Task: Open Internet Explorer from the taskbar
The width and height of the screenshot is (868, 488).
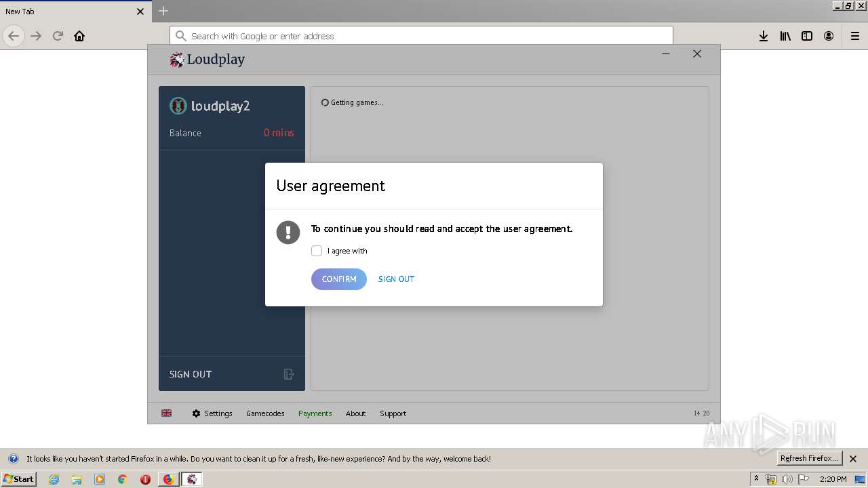Action: (x=54, y=479)
